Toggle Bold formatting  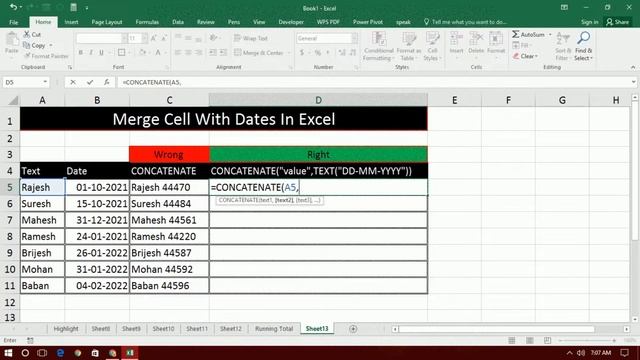[x=81, y=52]
